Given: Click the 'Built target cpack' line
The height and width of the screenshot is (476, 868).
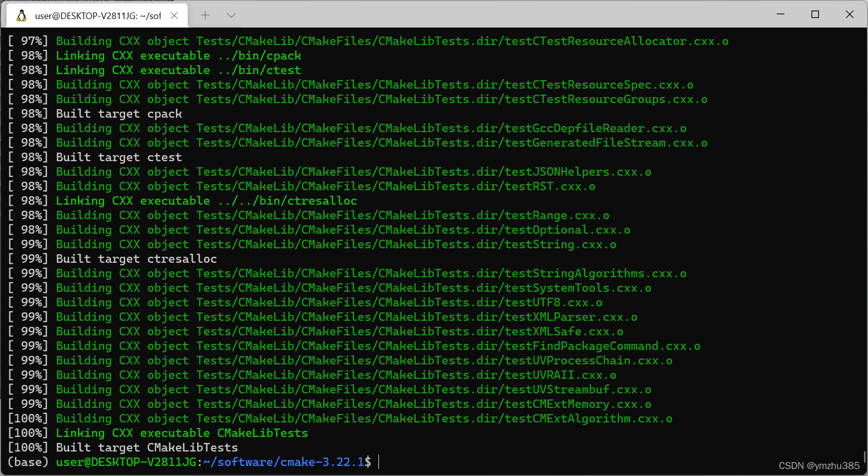Looking at the screenshot, I should point(95,114).
